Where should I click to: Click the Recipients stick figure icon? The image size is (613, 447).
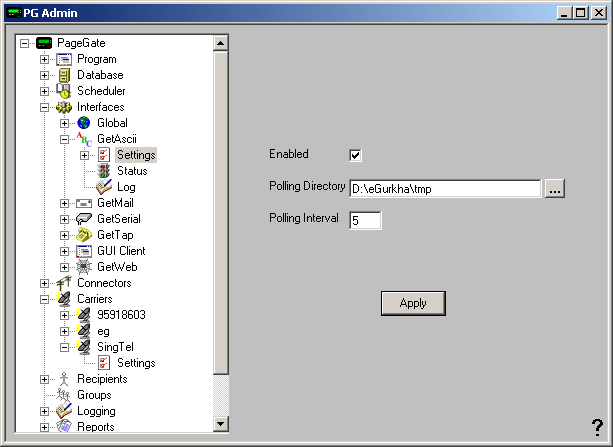tap(64, 379)
